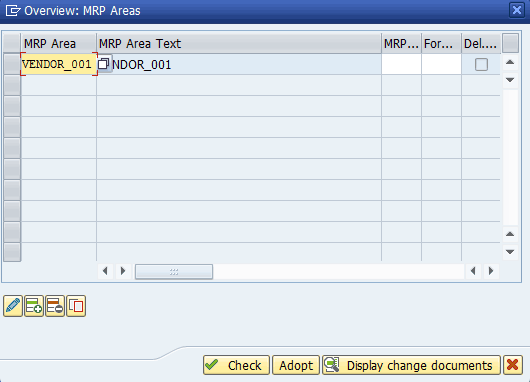Open the value help icon beside VENDOR_001

tap(104, 64)
